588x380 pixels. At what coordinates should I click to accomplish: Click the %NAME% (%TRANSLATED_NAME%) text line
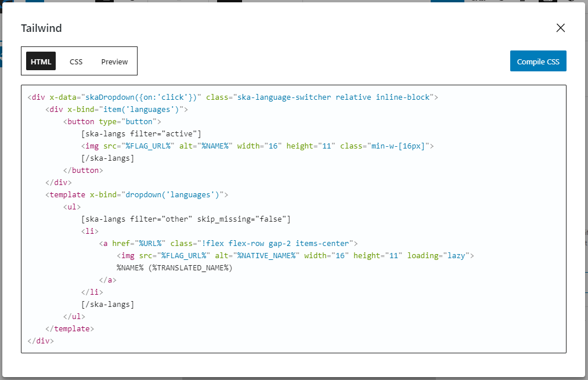174,268
